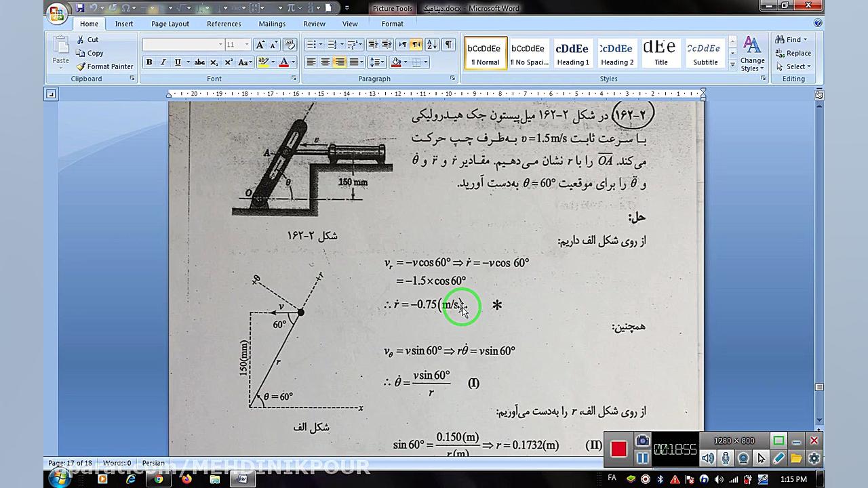Switch to the Review ribbon tab
Screen dimensions: 868x488
click(x=314, y=23)
